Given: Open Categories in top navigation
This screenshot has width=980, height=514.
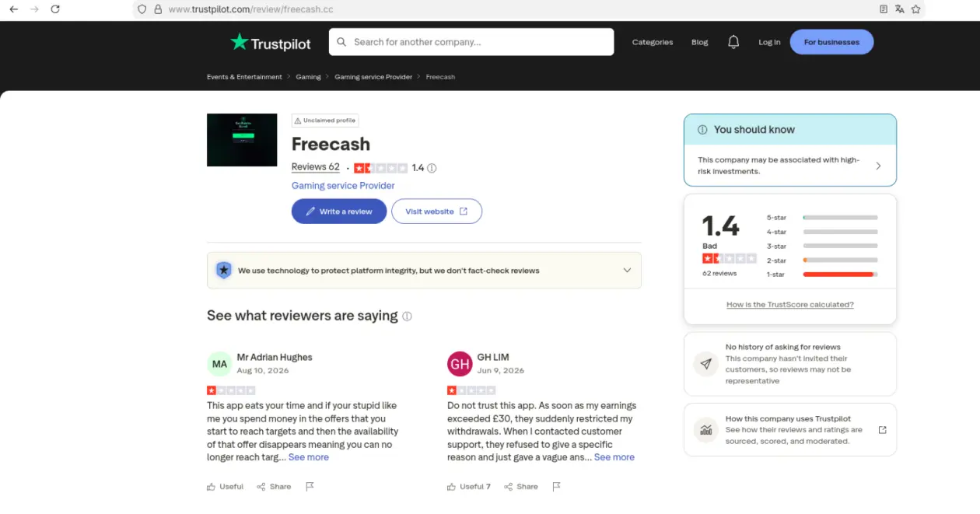Looking at the screenshot, I should coord(653,42).
